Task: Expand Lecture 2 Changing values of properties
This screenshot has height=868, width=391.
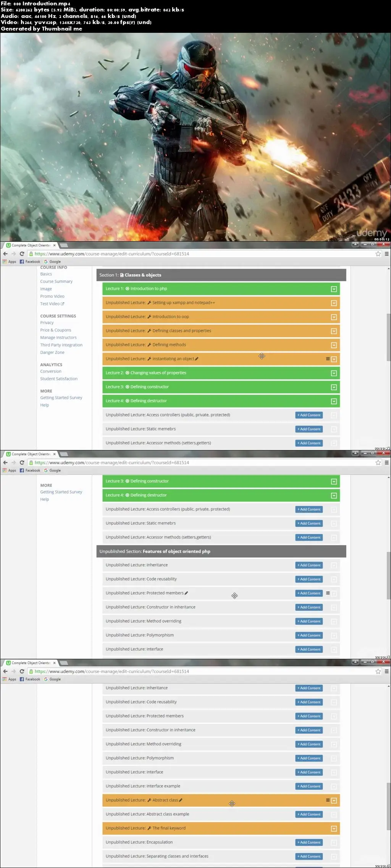Action: pos(334,373)
